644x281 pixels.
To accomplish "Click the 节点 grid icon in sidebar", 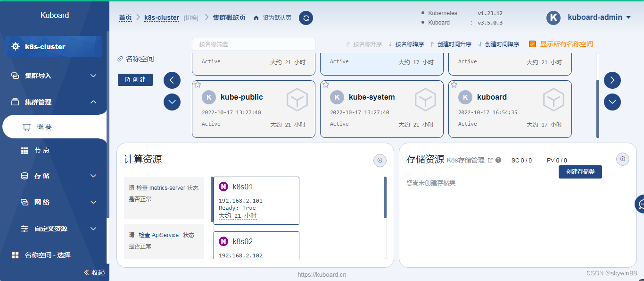I will [x=25, y=151].
